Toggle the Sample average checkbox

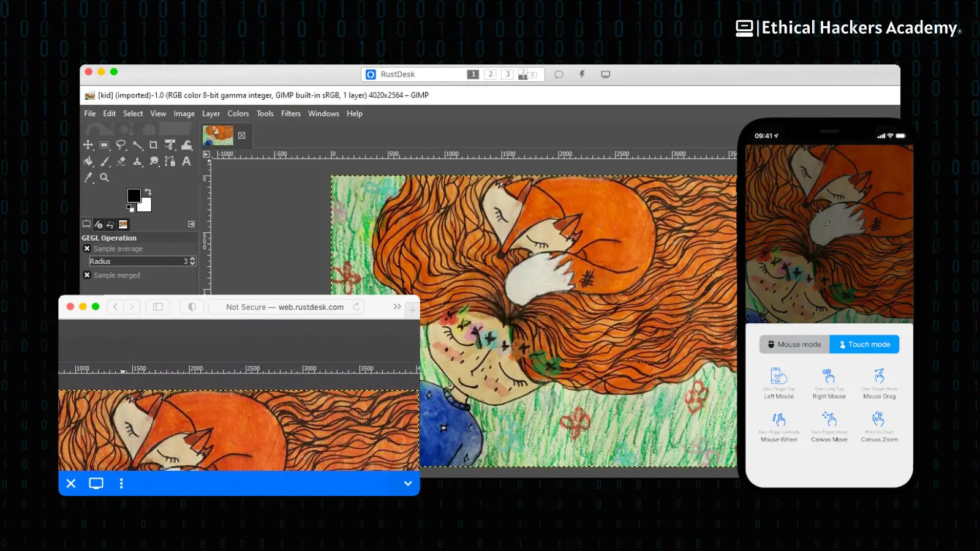click(87, 249)
